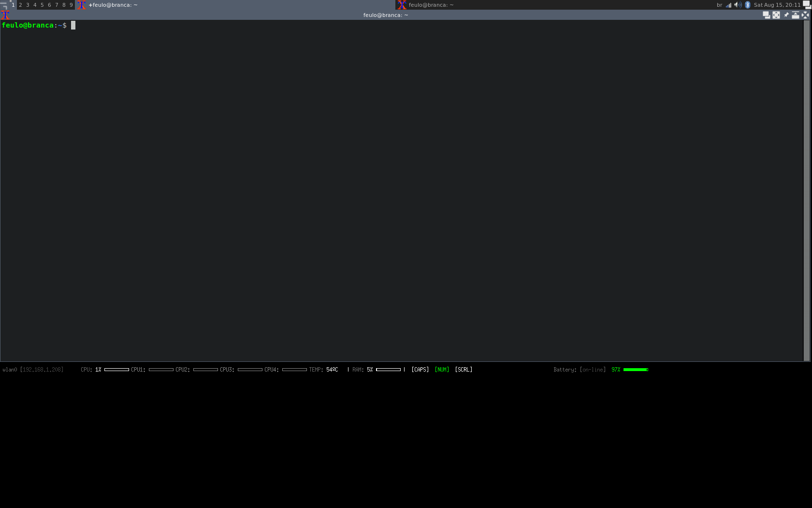This screenshot has width=812, height=508.
Task: Toggle the NUM lock indicator
Action: [x=441, y=369]
